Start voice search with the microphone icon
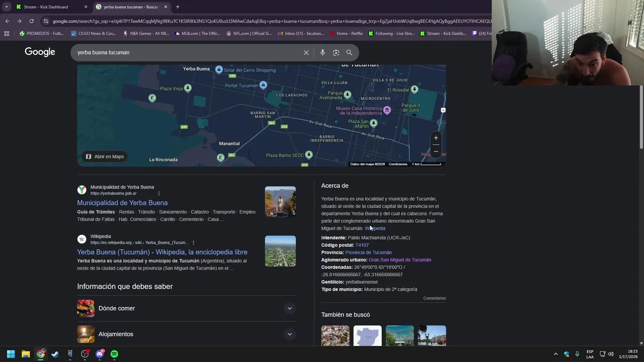 tap(323, 52)
